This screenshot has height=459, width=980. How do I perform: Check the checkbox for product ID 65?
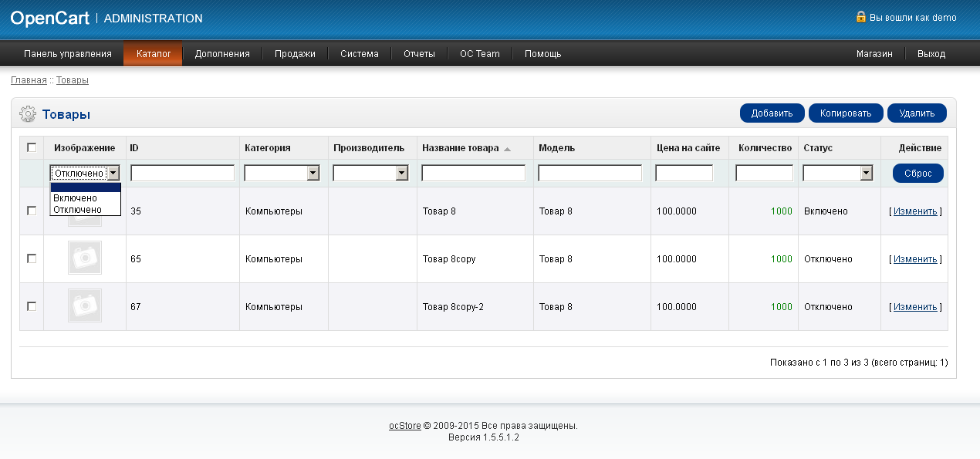32,258
